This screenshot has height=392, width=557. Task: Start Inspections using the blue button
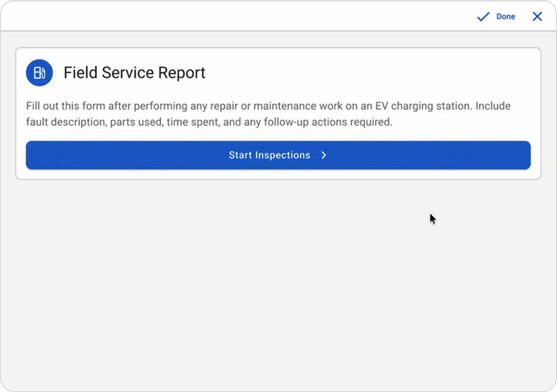coord(278,155)
